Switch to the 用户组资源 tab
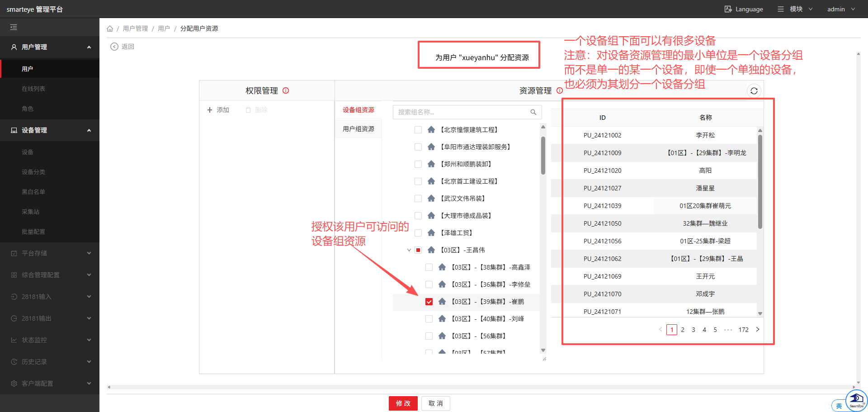The image size is (868, 412). click(x=359, y=129)
